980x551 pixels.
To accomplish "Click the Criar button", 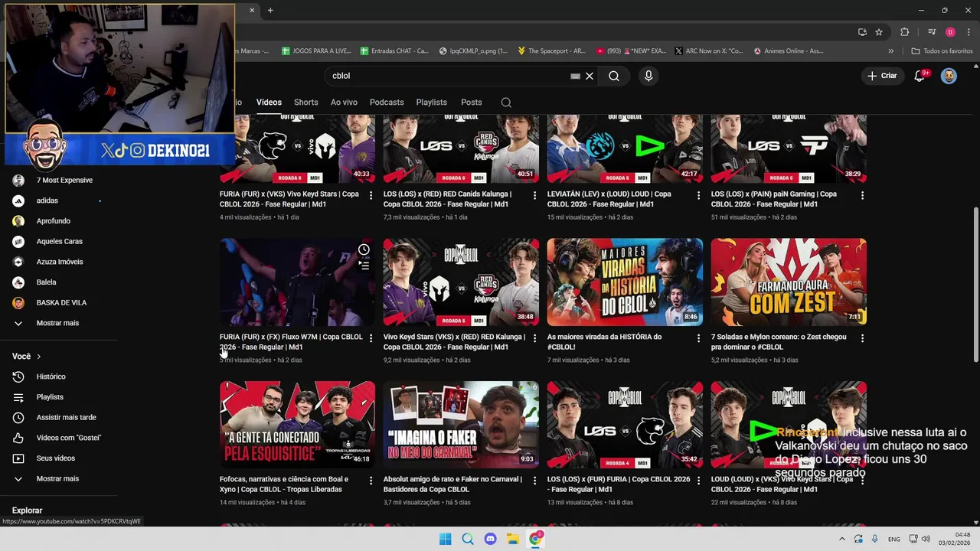I will 882,76.
